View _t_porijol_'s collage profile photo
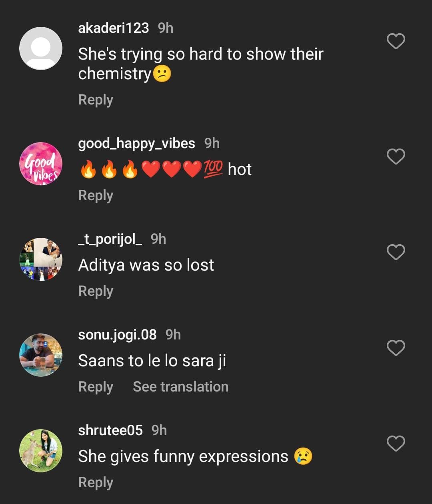 pos(41,259)
